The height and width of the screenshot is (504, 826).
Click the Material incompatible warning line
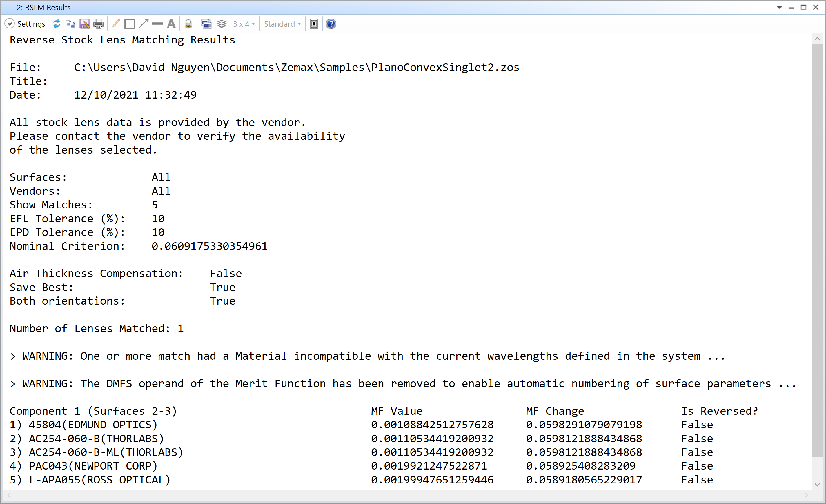coord(367,356)
